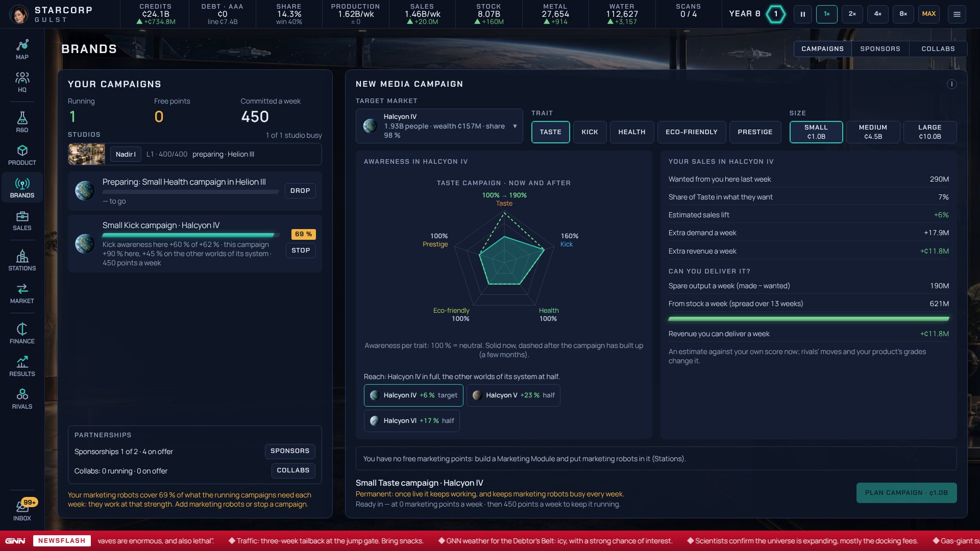The width and height of the screenshot is (980, 551).
Task: Select the Health trait
Action: click(x=631, y=132)
